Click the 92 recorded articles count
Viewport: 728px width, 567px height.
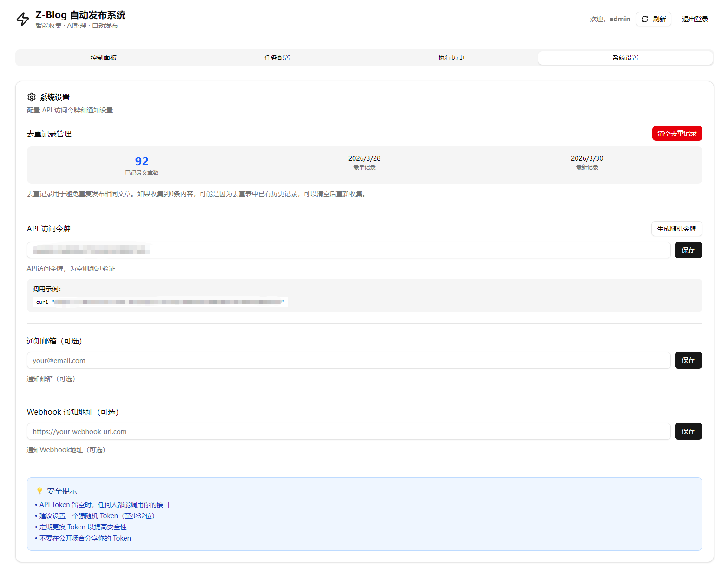142,161
